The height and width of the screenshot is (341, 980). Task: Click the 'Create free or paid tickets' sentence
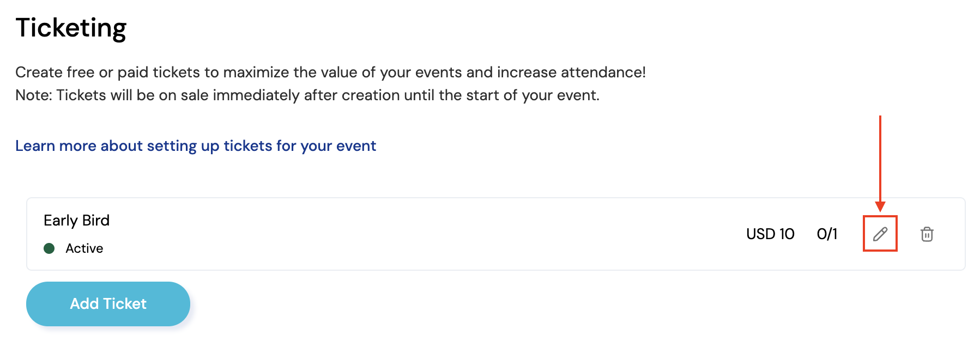point(330,72)
